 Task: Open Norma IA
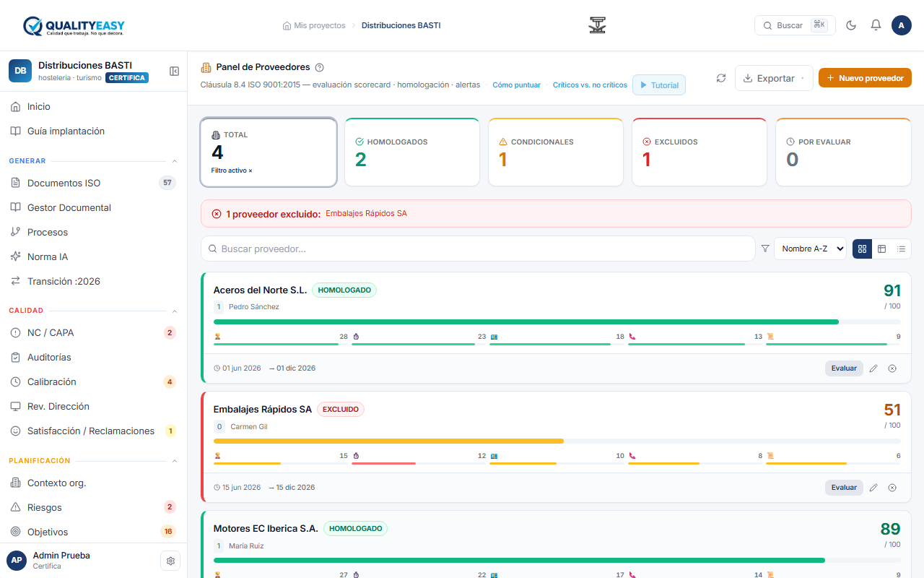click(93, 256)
